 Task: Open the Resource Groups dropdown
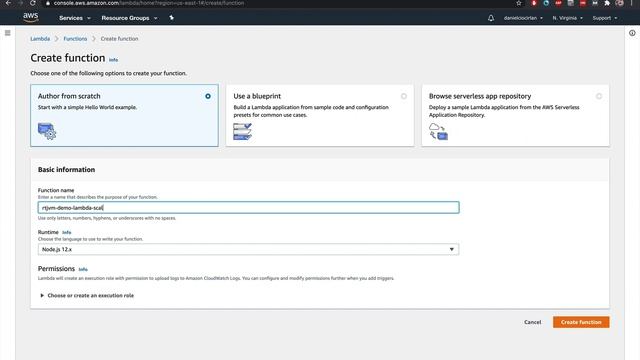129,18
